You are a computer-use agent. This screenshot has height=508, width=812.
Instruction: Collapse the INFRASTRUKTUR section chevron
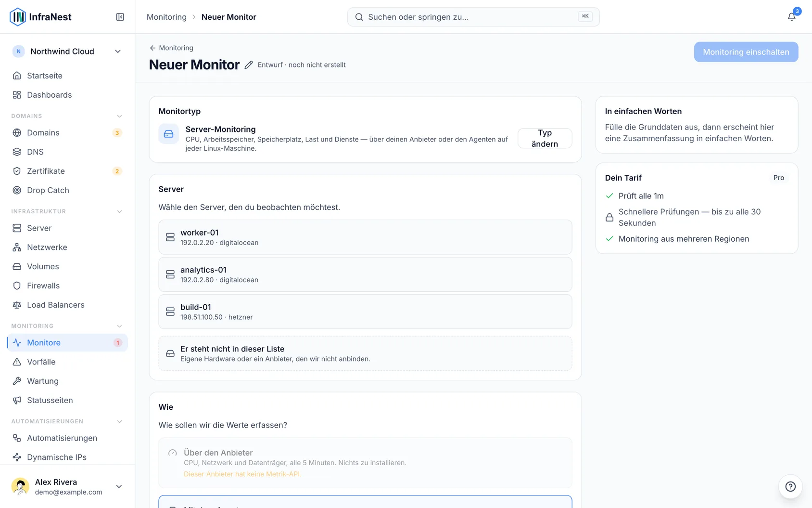(x=119, y=211)
